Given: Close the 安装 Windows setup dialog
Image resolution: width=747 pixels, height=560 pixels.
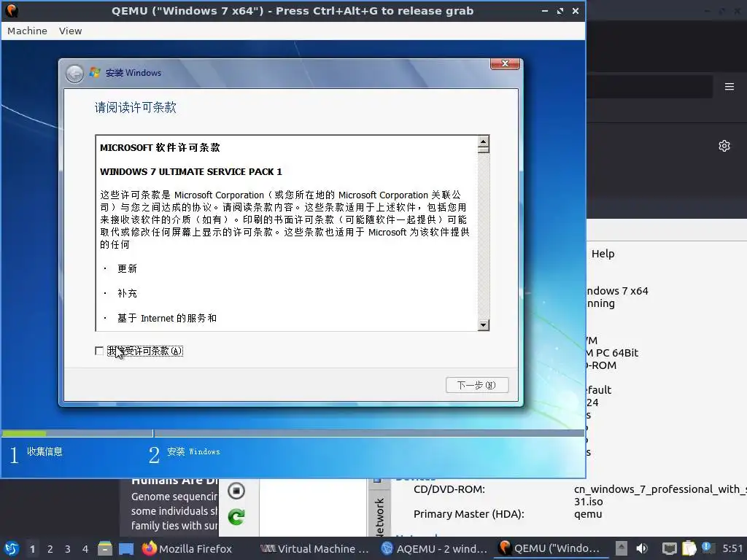Looking at the screenshot, I should click(506, 63).
